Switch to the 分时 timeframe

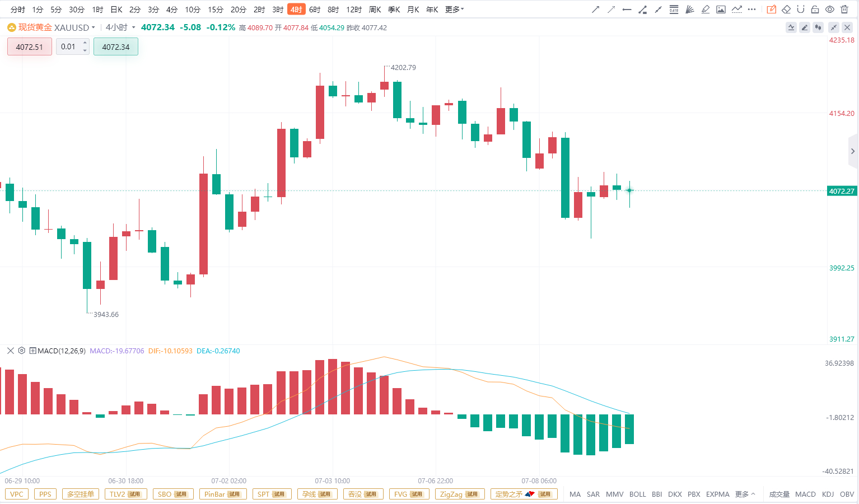pyautogui.click(x=18, y=10)
